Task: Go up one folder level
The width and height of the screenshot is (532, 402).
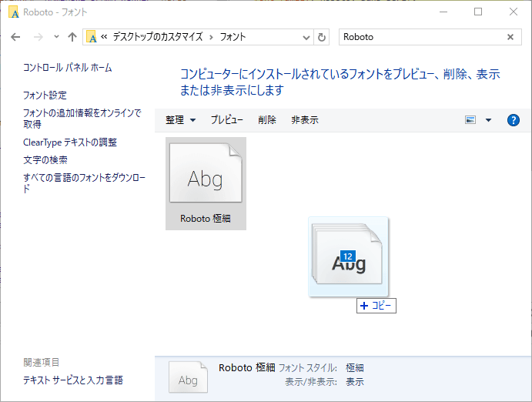Action: point(72,37)
